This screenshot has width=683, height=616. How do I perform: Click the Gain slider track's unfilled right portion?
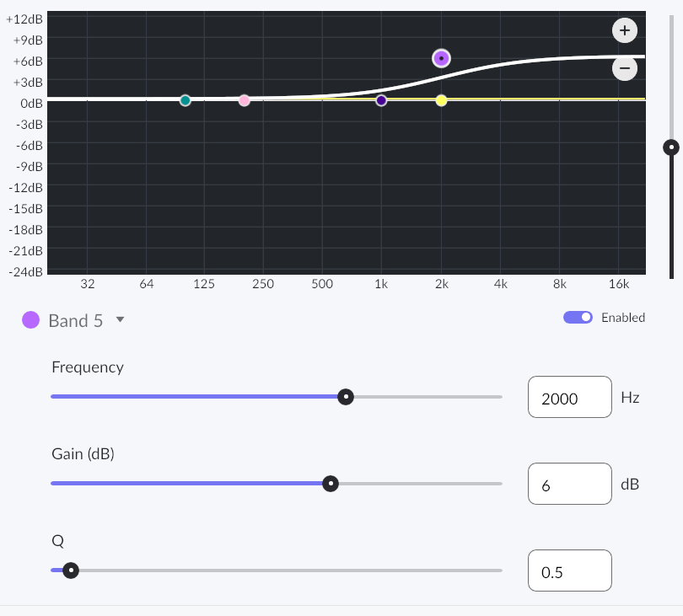pos(422,484)
